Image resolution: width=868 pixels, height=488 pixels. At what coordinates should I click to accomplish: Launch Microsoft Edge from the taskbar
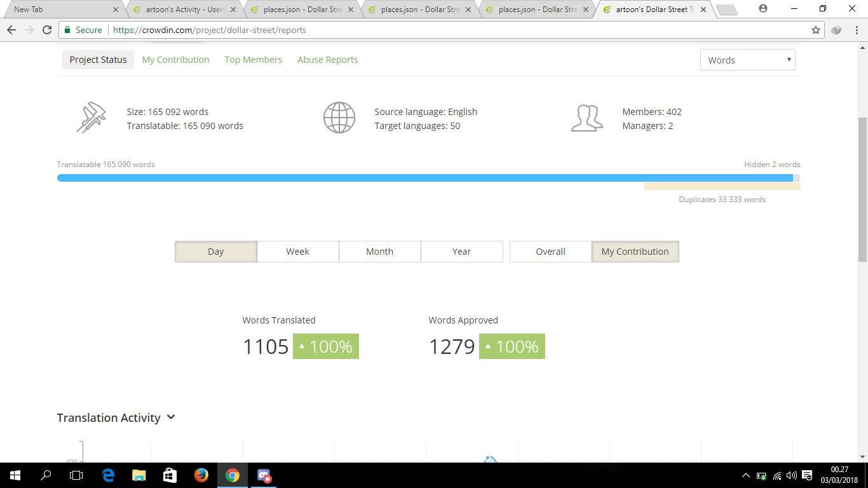pos(108,475)
